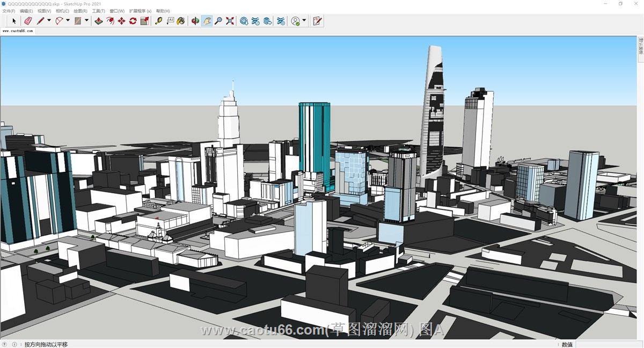Activate the pink Eraser tool
The width and height of the screenshot is (644, 348).
[x=28, y=21]
